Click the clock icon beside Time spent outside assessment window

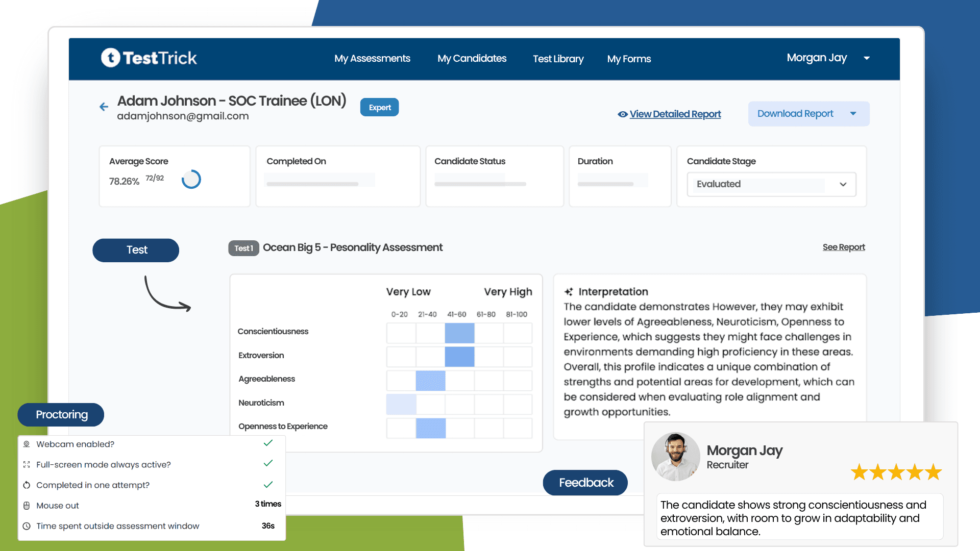[26, 525]
